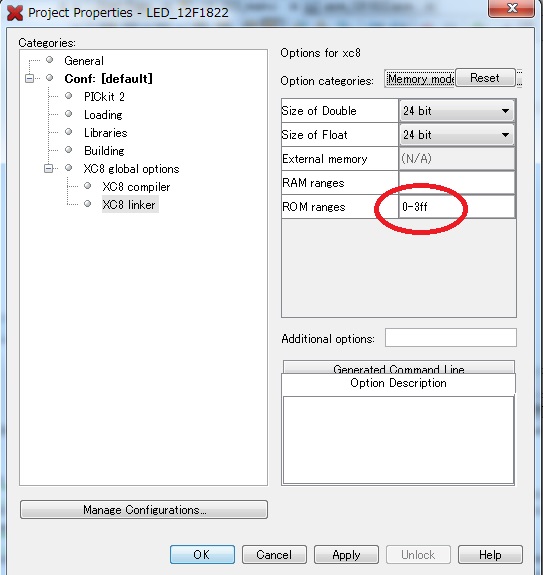Click the External memory label

click(x=324, y=159)
